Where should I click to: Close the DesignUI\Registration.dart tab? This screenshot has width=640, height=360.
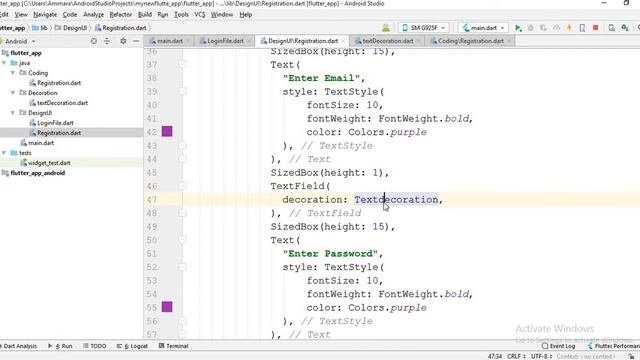[343, 41]
